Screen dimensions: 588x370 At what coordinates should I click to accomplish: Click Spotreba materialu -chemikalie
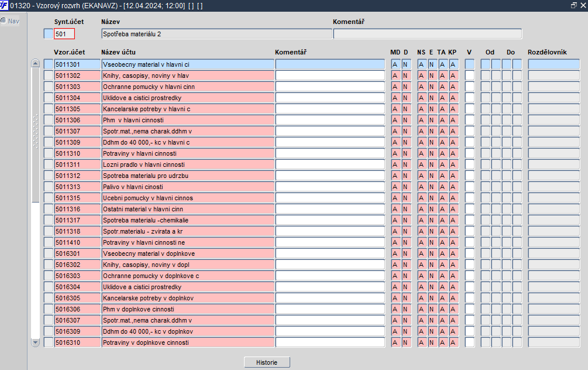click(187, 220)
